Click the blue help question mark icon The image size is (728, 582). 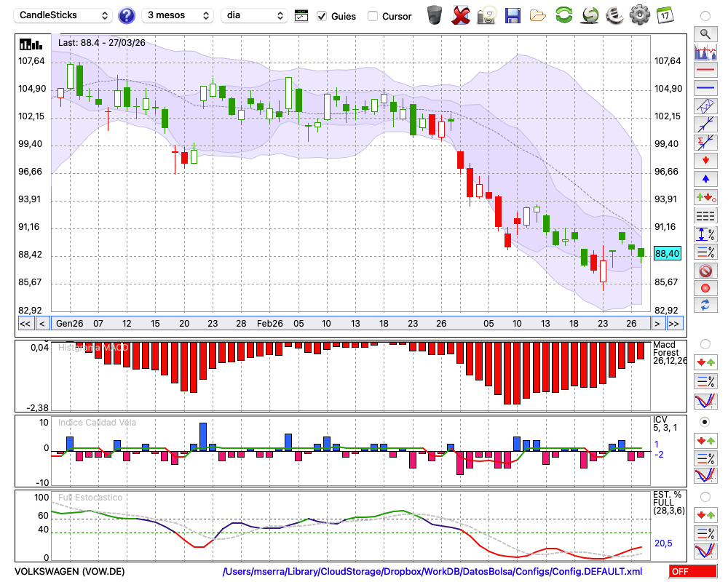pyautogui.click(x=127, y=15)
